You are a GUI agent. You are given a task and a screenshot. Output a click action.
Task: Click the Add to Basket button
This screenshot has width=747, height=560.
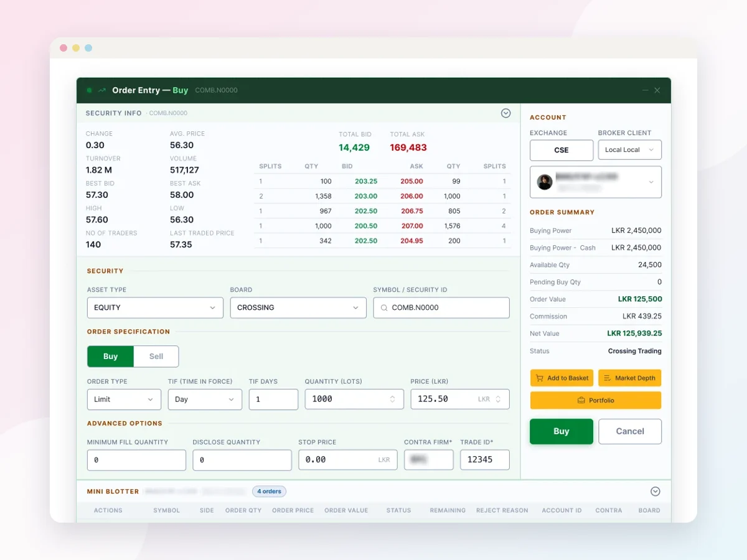(x=562, y=378)
